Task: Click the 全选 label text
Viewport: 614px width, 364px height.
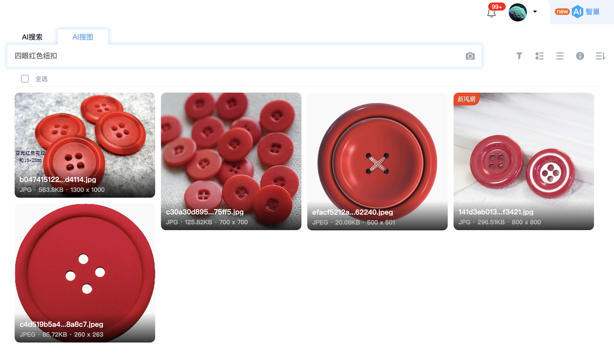Action: click(x=41, y=79)
